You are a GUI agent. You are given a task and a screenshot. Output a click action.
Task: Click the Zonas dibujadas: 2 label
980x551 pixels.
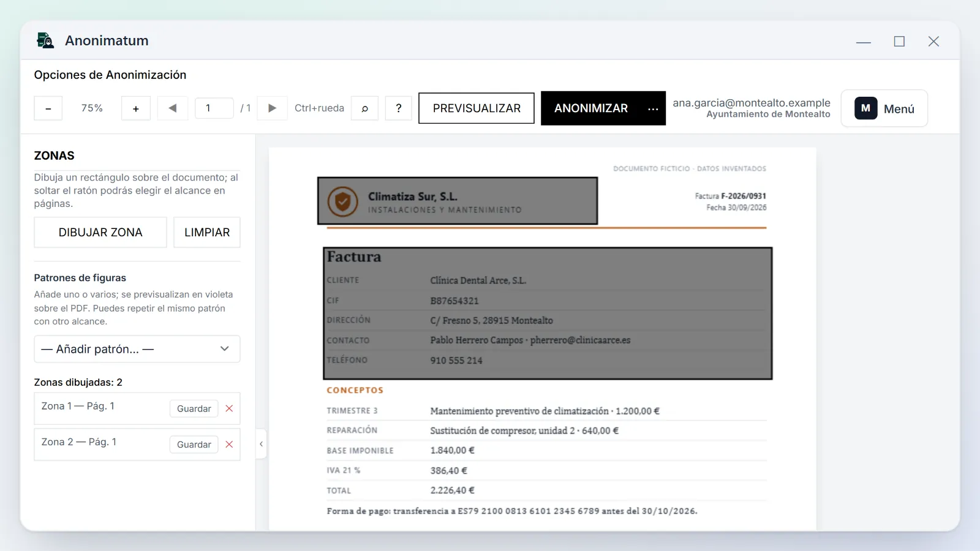[78, 383]
